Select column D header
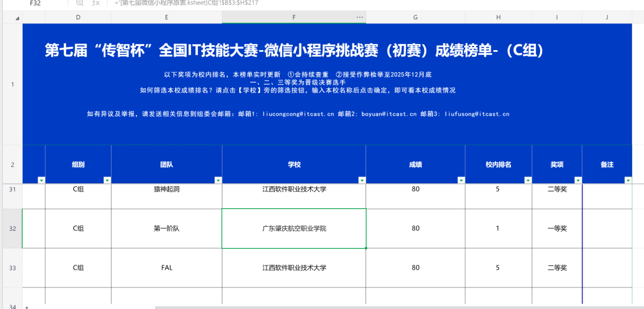The width and height of the screenshot is (644, 309). pos(78,17)
